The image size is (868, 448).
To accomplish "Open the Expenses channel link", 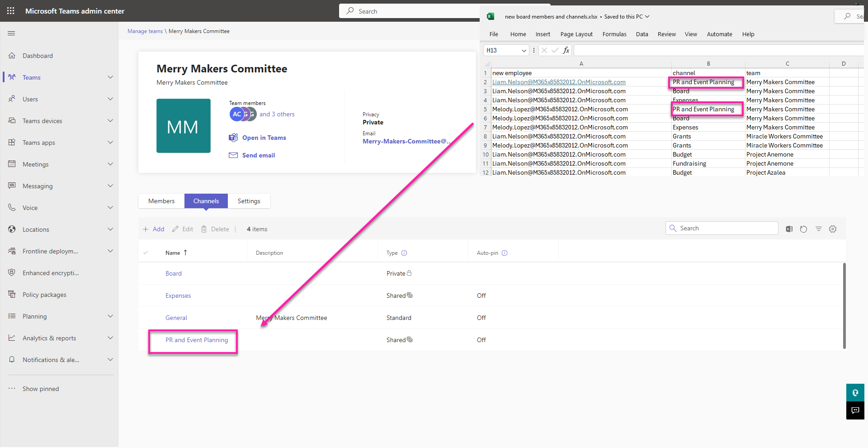I will pyautogui.click(x=178, y=295).
